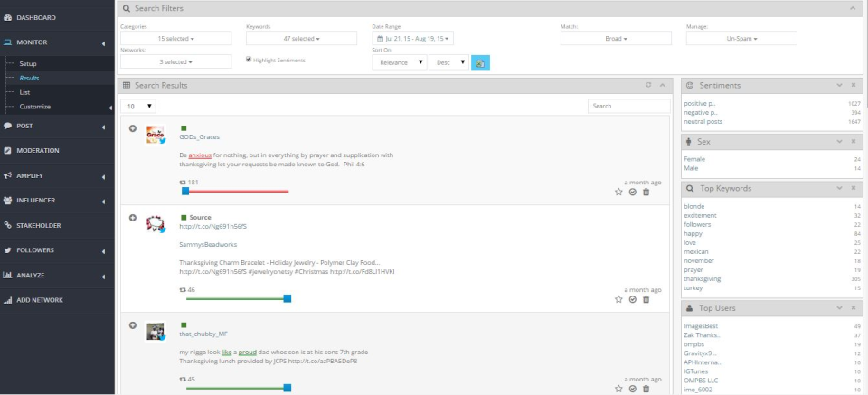Open the Moderation menu item
868x395 pixels.
(x=38, y=150)
